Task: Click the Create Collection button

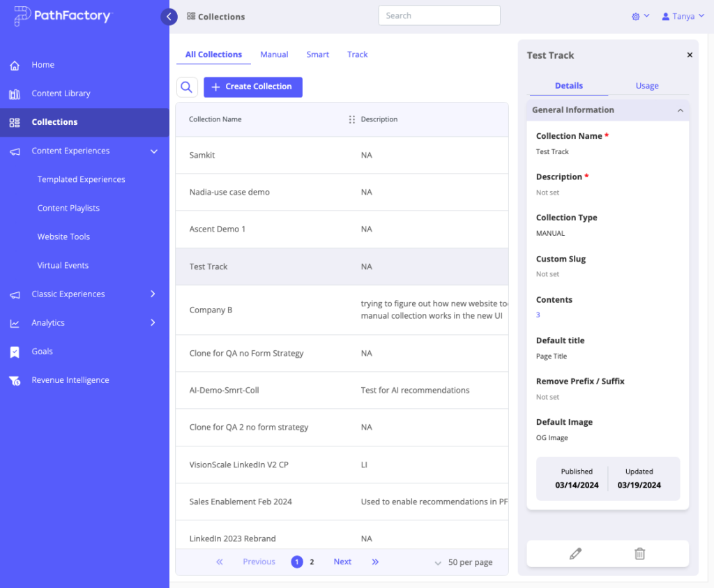Action: click(252, 86)
